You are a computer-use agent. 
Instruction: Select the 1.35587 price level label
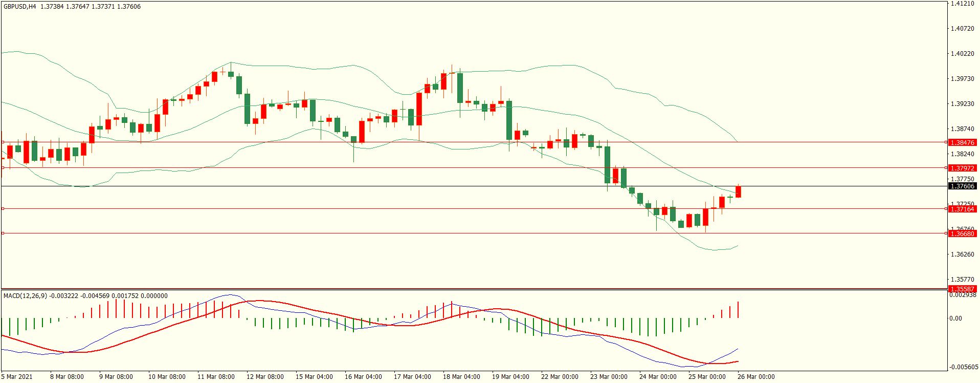pyautogui.click(x=962, y=289)
